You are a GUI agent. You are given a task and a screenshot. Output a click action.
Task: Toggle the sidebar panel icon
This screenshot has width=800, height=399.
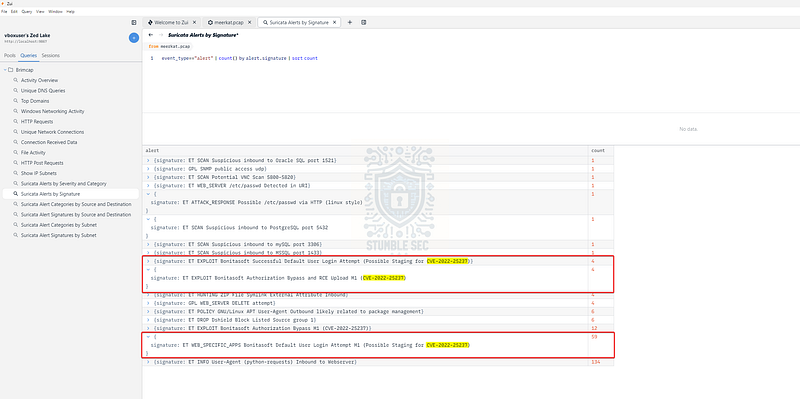[x=134, y=22]
